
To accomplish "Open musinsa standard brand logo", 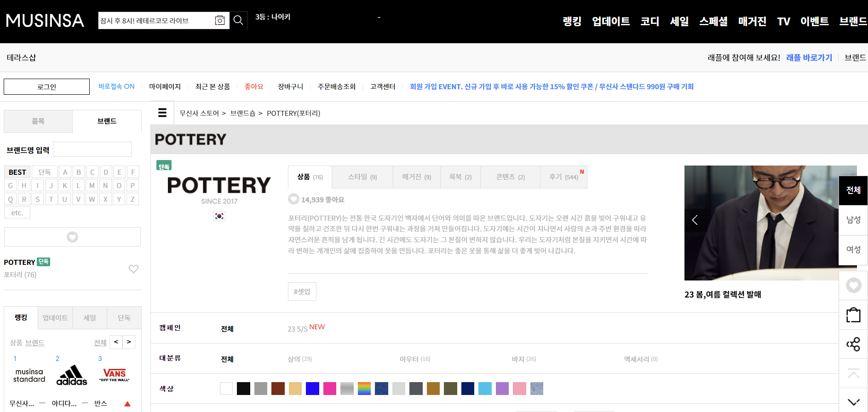I will pyautogui.click(x=29, y=375).
